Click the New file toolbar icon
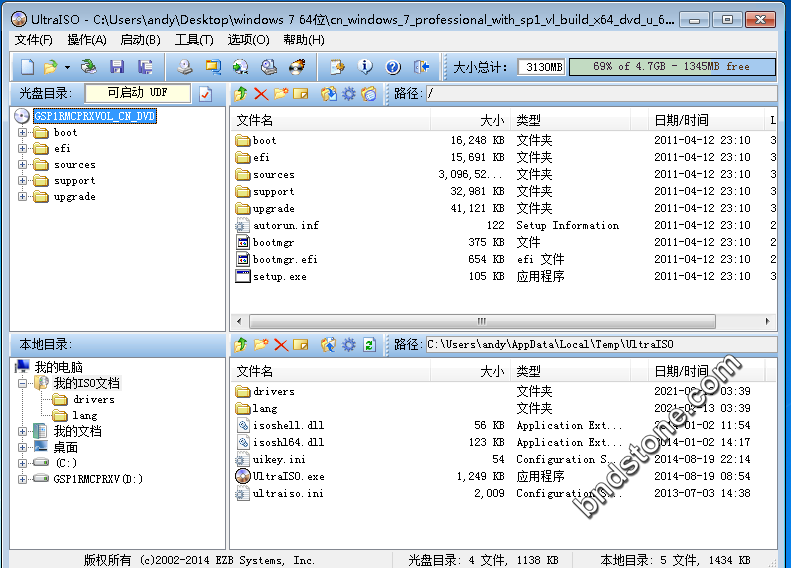The height and width of the screenshot is (568, 791). [x=27, y=67]
